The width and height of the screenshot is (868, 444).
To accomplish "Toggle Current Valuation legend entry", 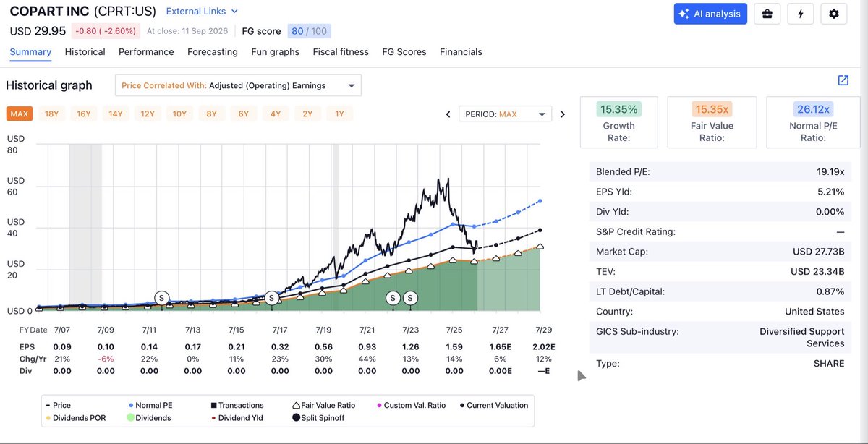I will [494, 406].
